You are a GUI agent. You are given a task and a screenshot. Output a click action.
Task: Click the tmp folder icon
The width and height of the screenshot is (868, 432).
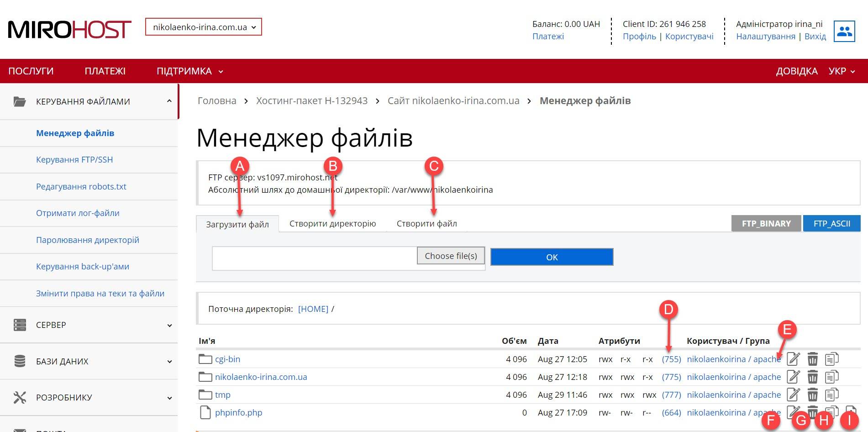coord(205,395)
